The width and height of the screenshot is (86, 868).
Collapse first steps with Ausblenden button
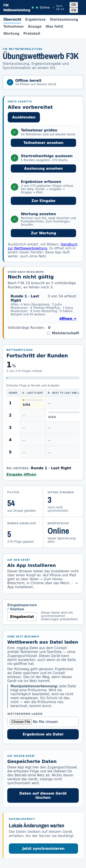pyautogui.click(x=24, y=117)
